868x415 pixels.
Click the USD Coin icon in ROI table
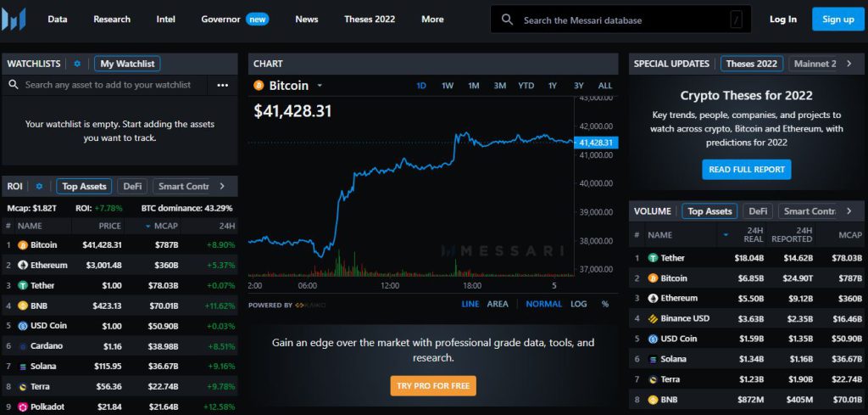pyautogui.click(x=23, y=326)
